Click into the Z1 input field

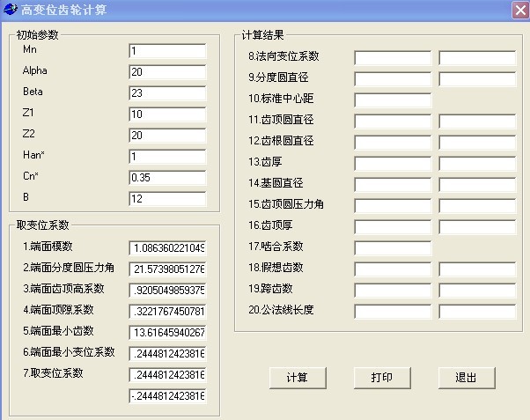click(167, 114)
